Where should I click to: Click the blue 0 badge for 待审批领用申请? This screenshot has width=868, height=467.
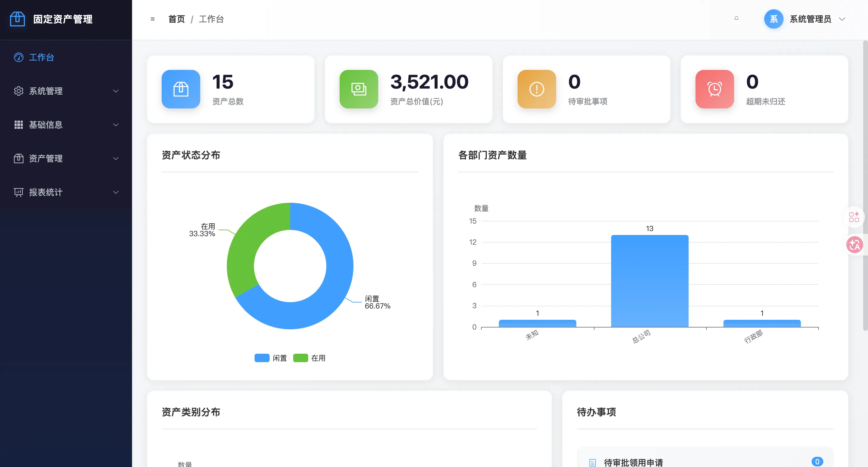817,462
